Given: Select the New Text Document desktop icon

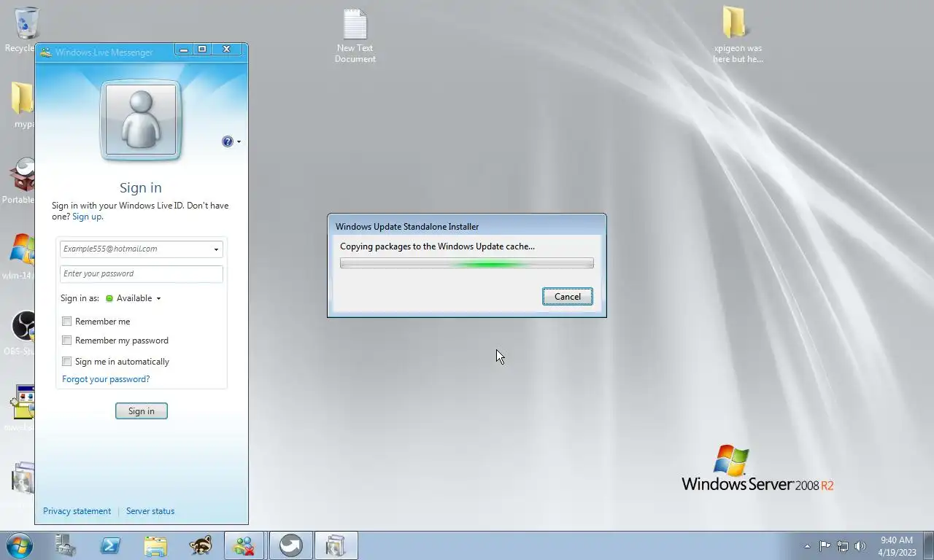Looking at the screenshot, I should pyautogui.click(x=355, y=36).
